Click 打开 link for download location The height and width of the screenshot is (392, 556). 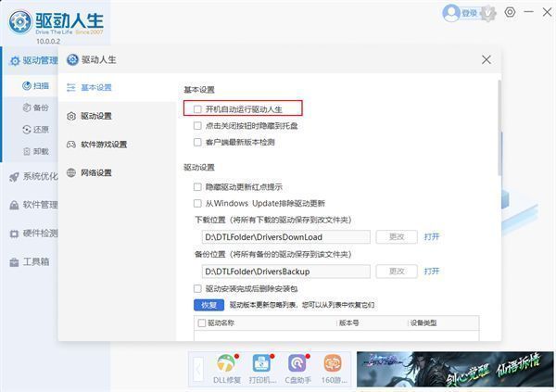[x=431, y=237]
